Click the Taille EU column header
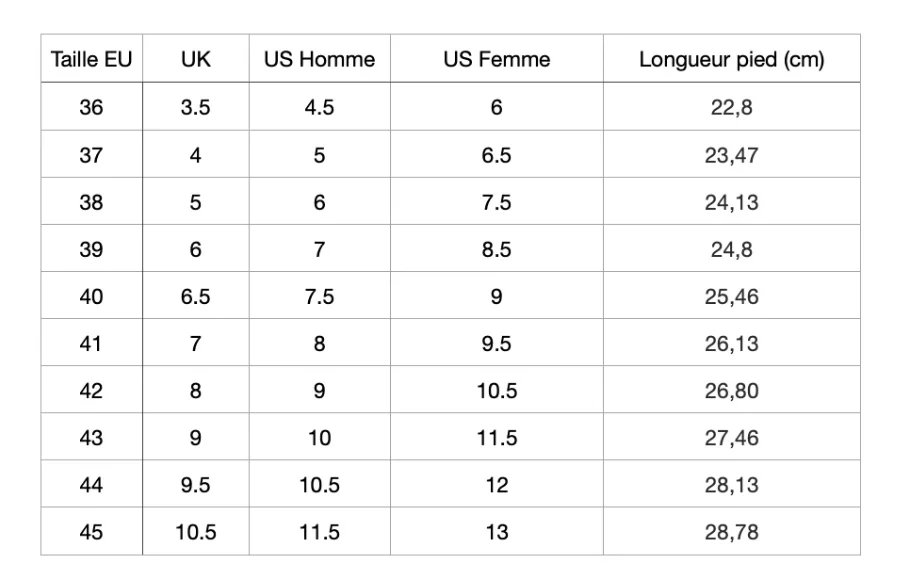Viewport: 913px width, 585px height. point(91,59)
